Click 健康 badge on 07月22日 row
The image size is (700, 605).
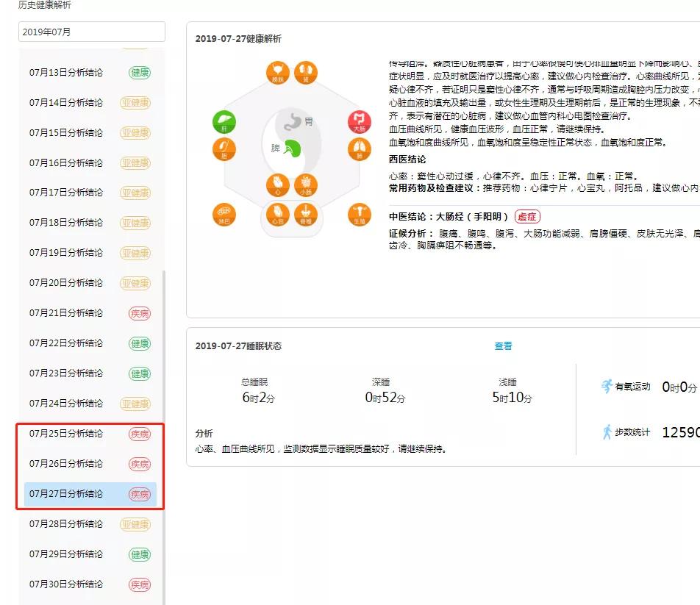(140, 343)
